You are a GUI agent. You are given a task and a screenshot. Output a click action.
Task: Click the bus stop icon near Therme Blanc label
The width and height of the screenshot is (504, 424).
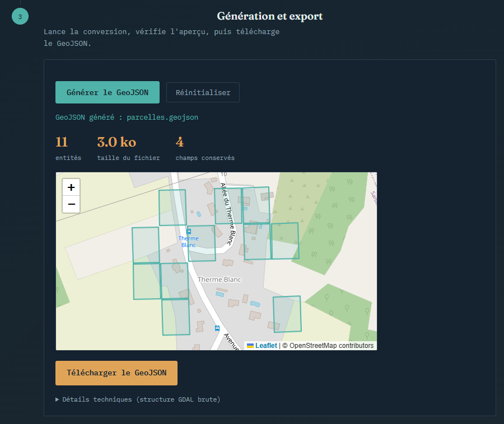point(189,232)
